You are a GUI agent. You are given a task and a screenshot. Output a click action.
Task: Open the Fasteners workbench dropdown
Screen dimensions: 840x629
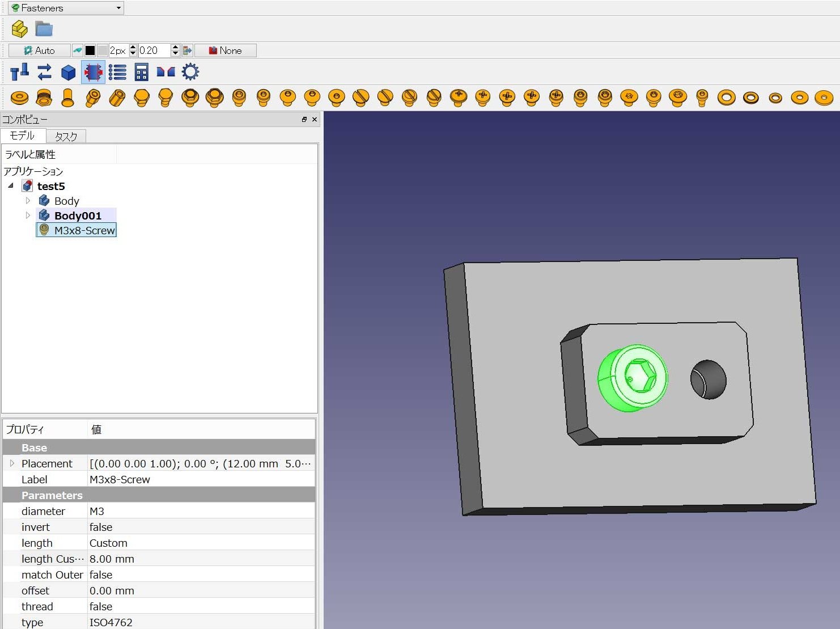click(66, 8)
